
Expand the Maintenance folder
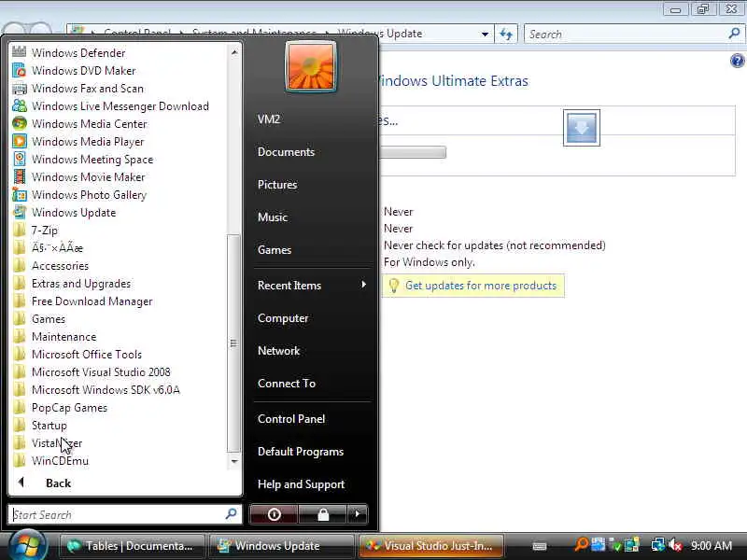click(x=54, y=337)
